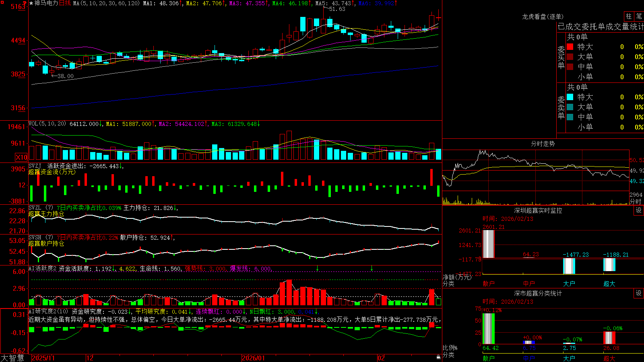Open the SVSH (7) indicator label
Screen dimensions: 644x362
tap(41, 238)
